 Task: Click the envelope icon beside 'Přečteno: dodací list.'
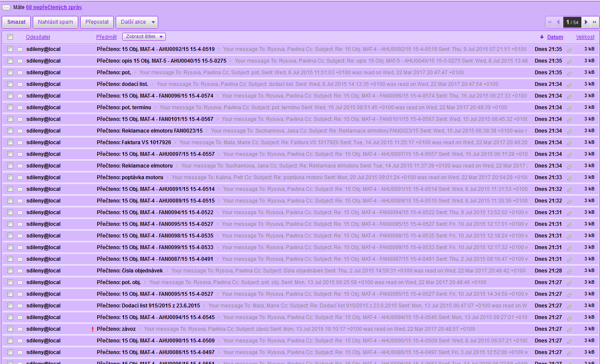(x=20, y=84)
